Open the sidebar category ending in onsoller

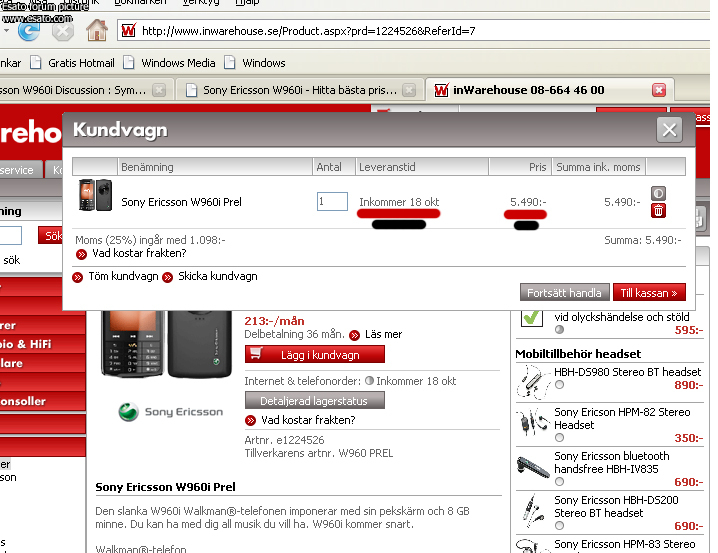42,401
